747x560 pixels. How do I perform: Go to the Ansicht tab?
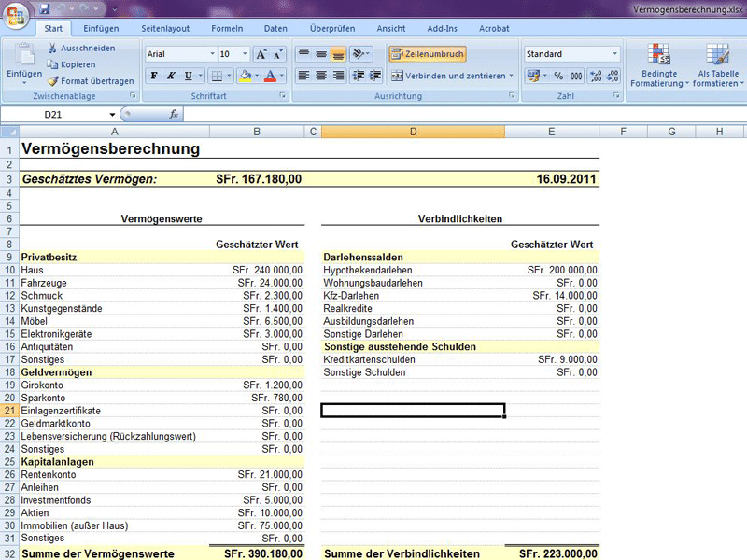[x=391, y=29]
